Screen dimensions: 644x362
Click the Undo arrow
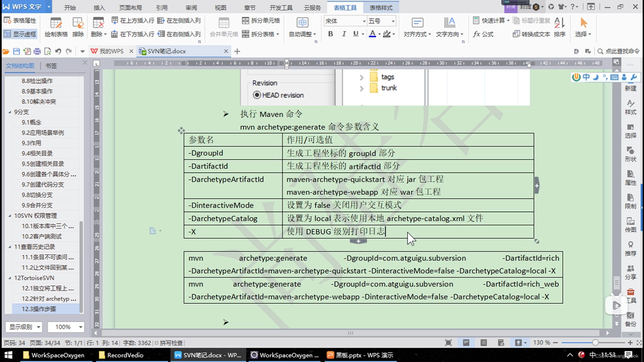click(58, 51)
